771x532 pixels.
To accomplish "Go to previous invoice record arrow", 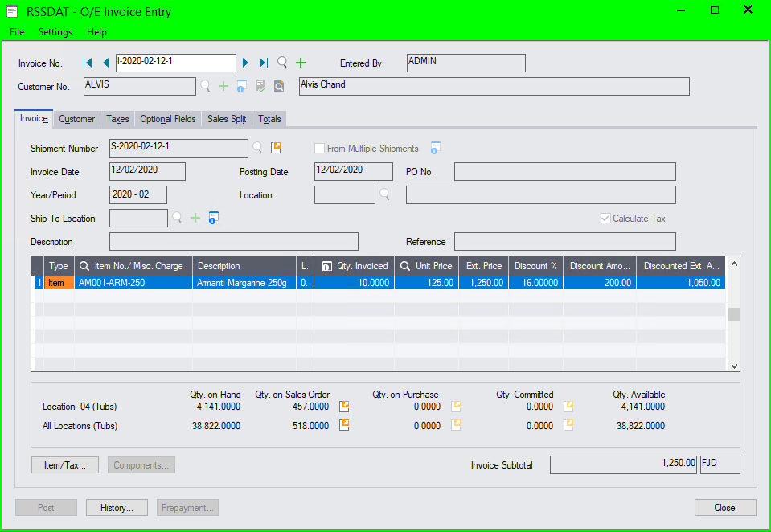I will click(x=105, y=63).
